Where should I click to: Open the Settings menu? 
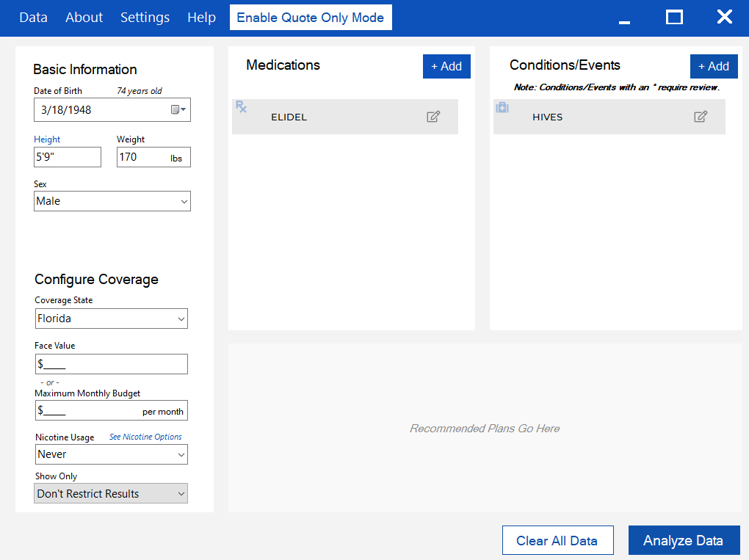pyautogui.click(x=145, y=18)
